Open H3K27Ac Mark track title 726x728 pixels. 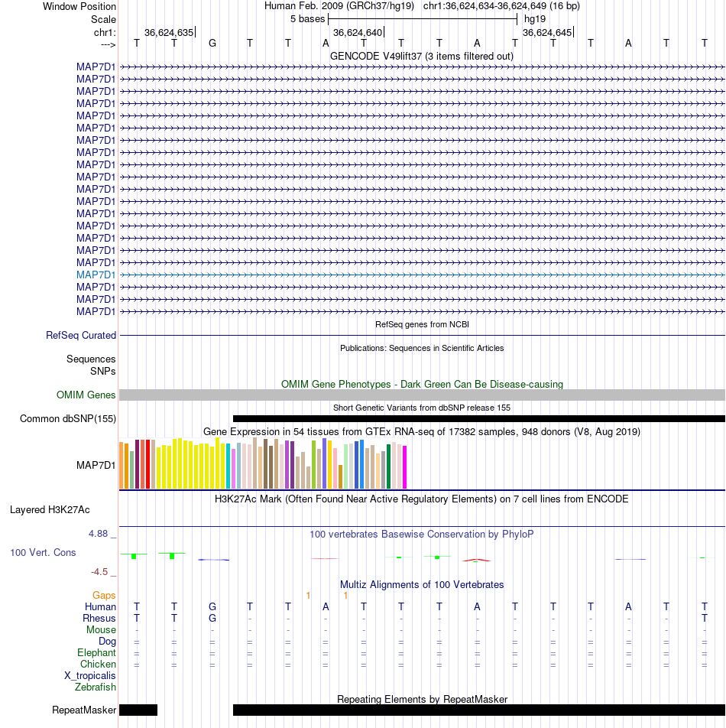[x=422, y=499]
